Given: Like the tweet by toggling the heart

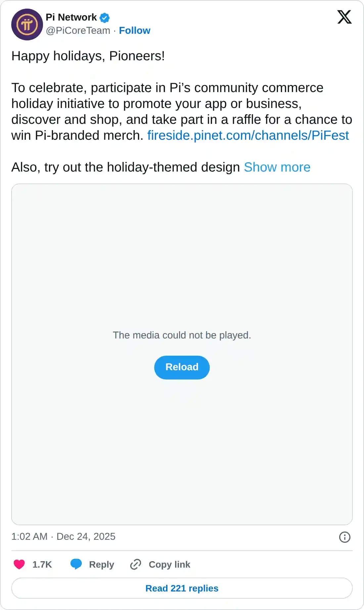Looking at the screenshot, I should [20, 564].
